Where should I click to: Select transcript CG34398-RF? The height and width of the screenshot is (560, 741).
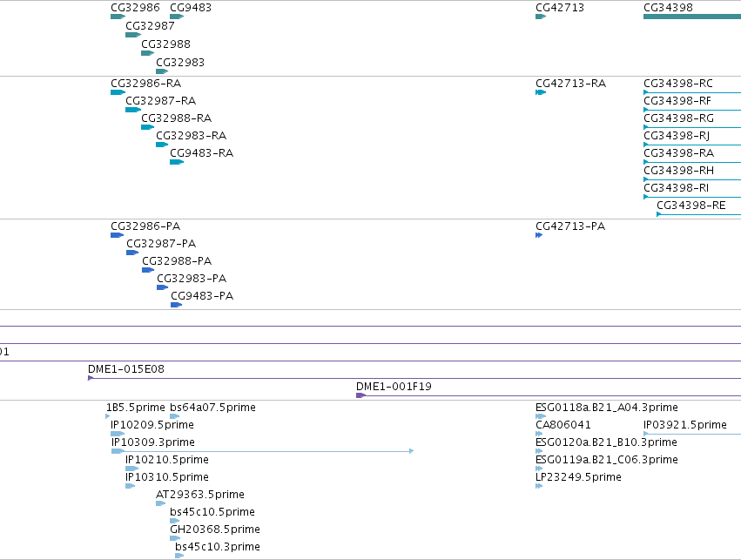[x=692, y=110]
